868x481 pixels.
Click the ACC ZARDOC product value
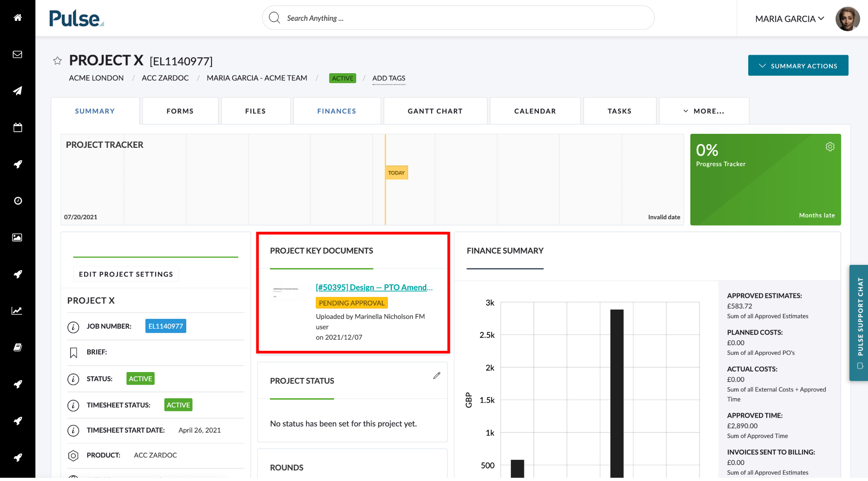155,455
